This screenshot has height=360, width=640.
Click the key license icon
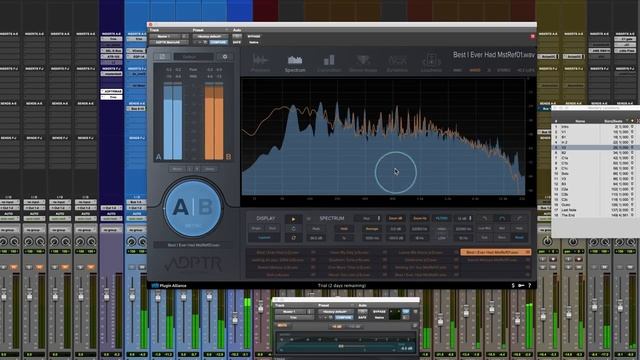tap(521, 285)
